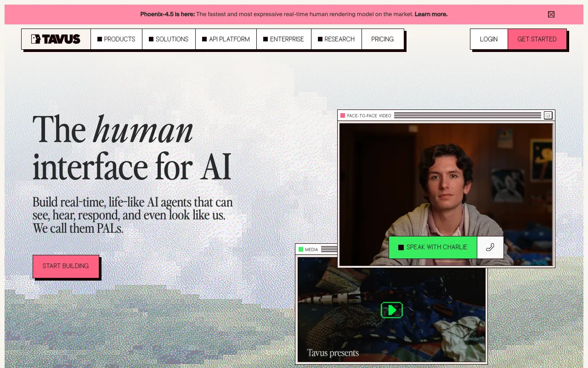
Task: Open the Products menu
Action: click(116, 39)
